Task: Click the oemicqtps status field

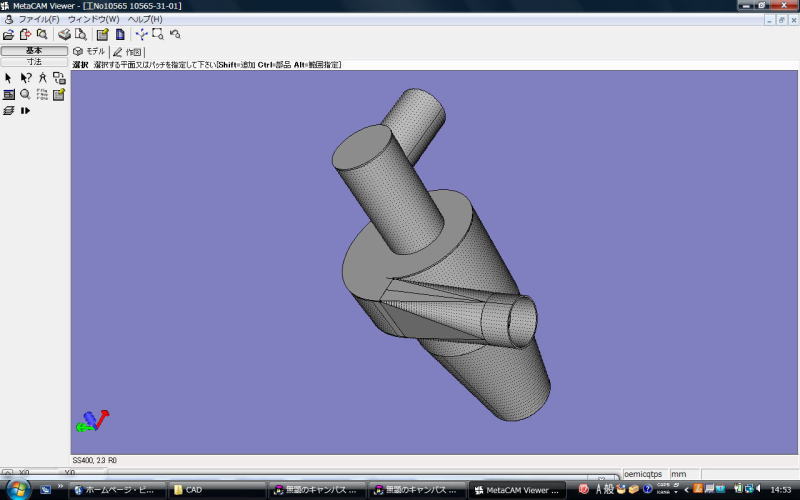Action: click(645, 474)
